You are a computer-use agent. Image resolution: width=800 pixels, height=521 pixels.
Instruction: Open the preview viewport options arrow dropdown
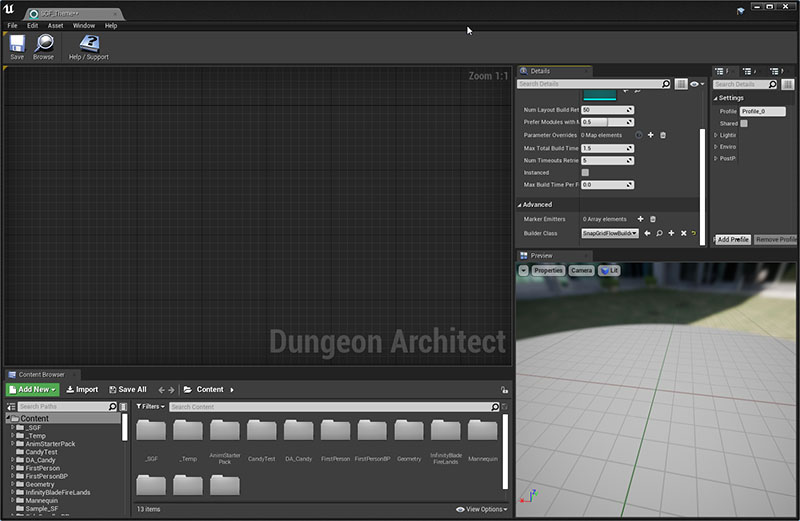[x=523, y=270]
